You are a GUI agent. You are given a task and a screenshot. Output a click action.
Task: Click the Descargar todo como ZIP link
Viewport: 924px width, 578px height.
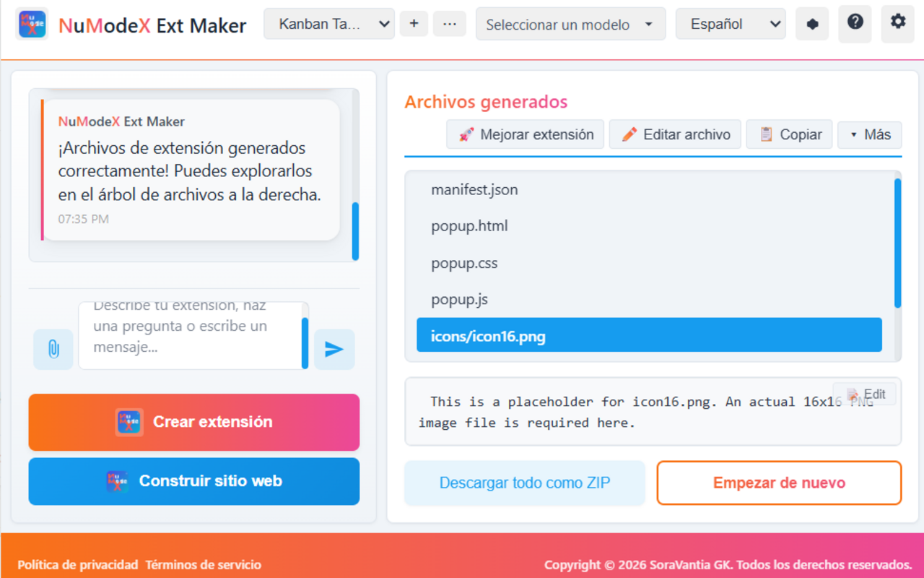524,483
